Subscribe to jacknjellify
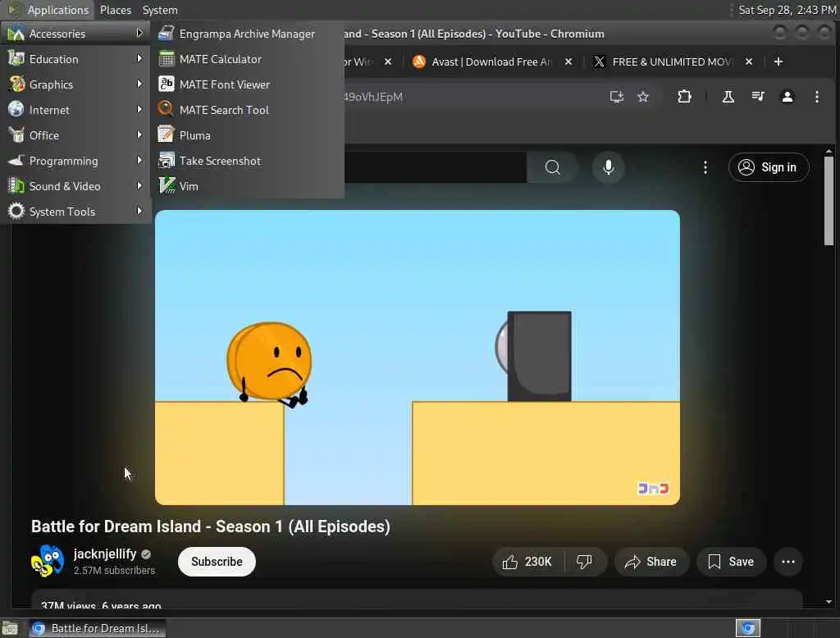The width and height of the screenshot is (840, 638). pos(217,562)
